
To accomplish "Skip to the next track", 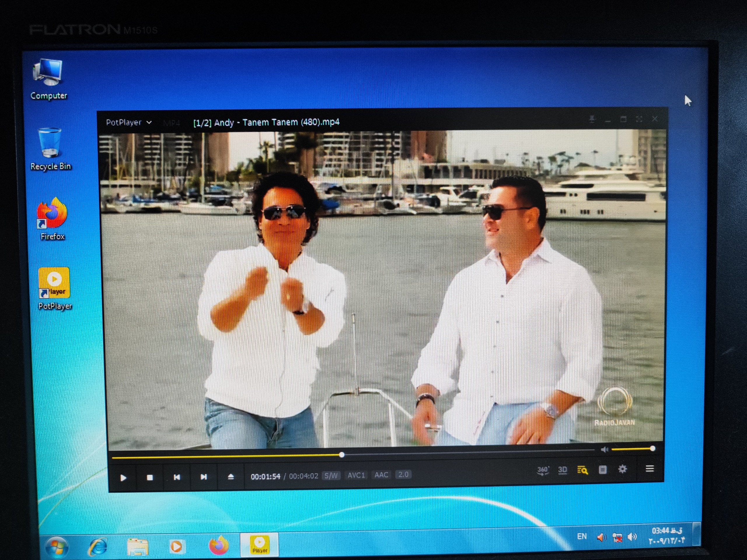I will [x=204, y=477].
